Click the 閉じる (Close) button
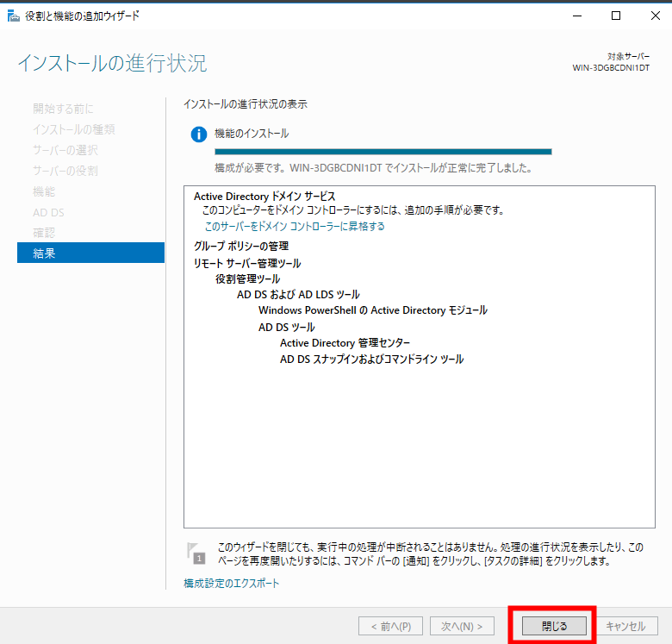The image size is (672, 644). point(554,626)
